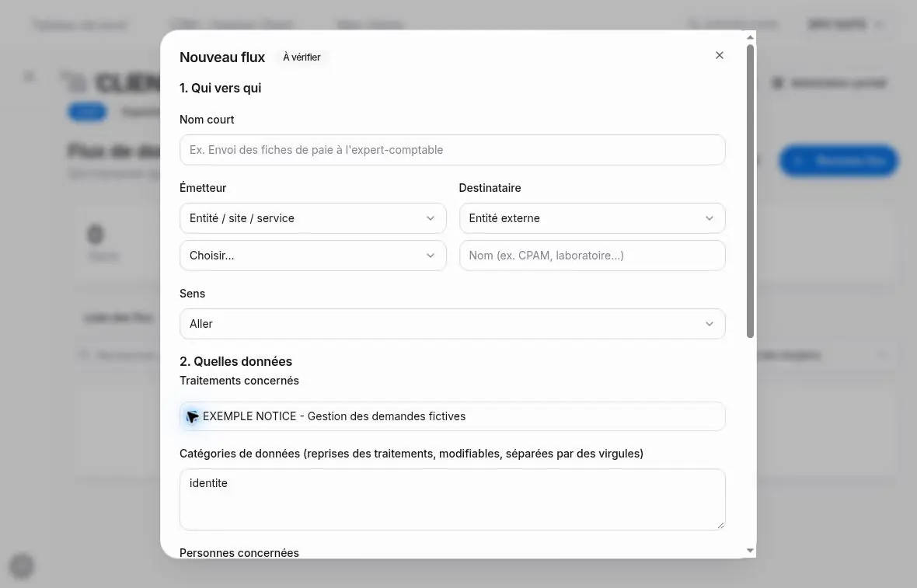Click the 'Traitements concernés' label

239,381
